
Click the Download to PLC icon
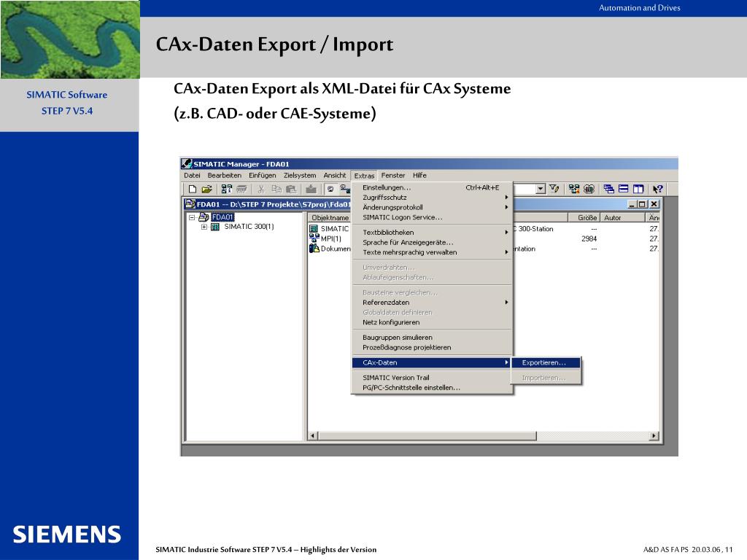pyautogui.click(x=311, y=189)
